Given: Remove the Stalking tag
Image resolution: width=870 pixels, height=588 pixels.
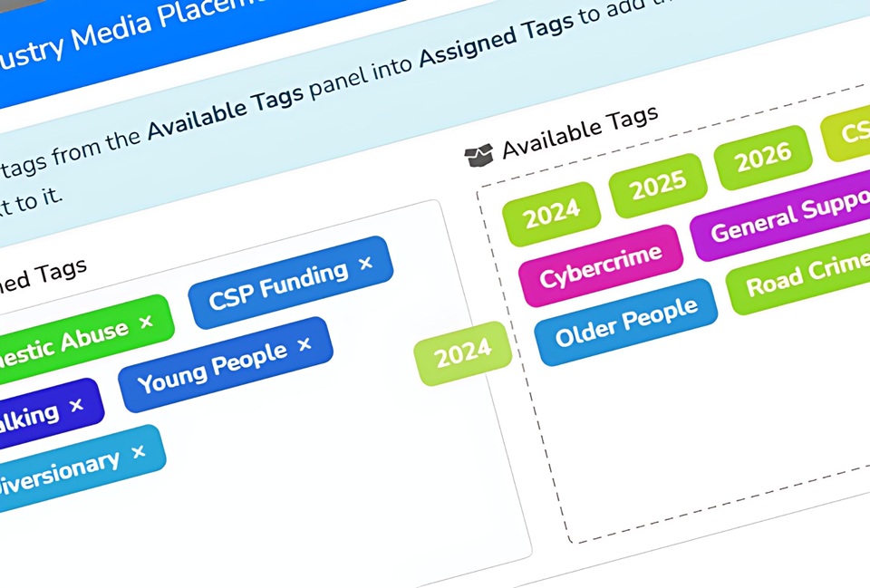Looking at the screenshot, I should point(76,405).
